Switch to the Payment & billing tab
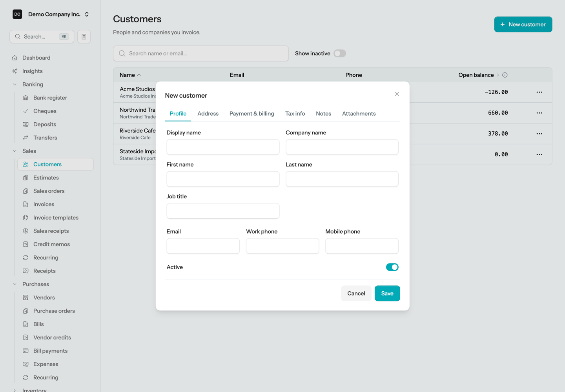 coord(252,114)
